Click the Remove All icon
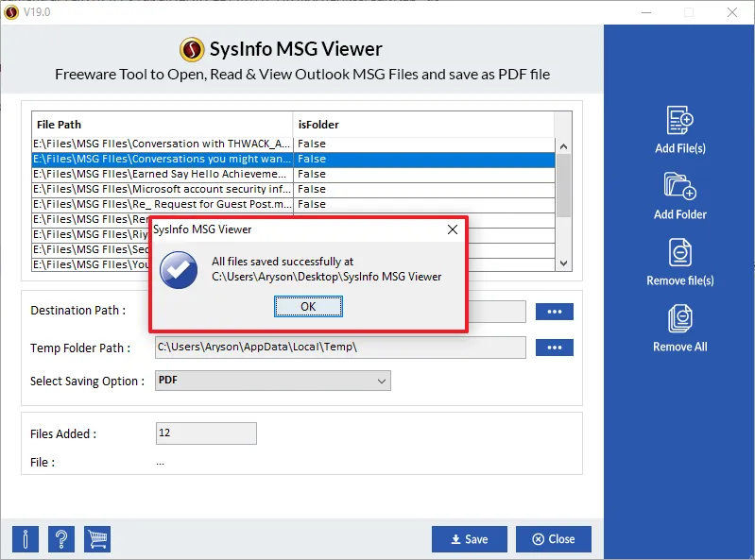Image resolution: width=755 pixels, height=560 pixels. 680,318
